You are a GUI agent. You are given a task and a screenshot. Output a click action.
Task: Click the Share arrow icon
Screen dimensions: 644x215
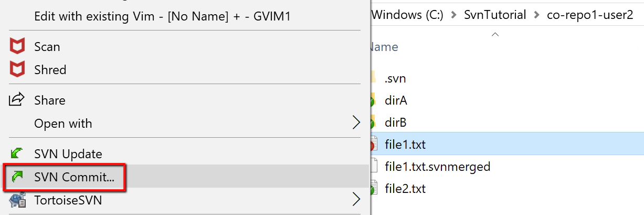click(x=17, y=99)
